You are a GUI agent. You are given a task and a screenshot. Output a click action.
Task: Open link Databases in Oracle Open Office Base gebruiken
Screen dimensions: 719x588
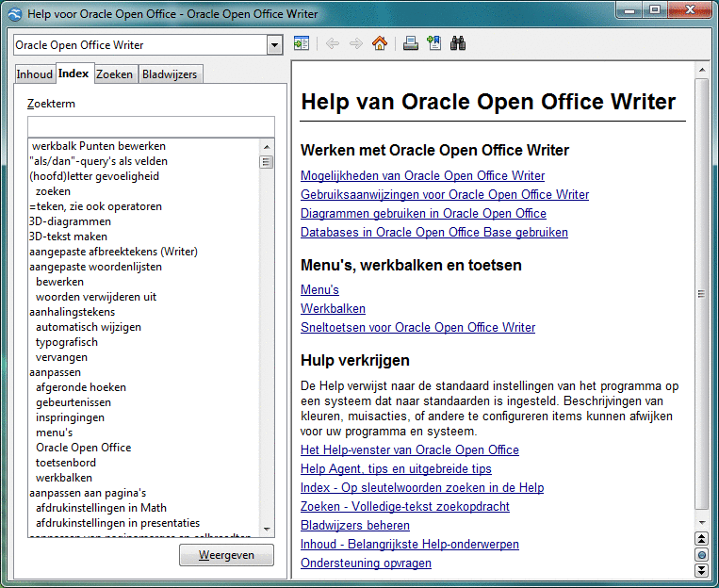(x=434, y=232)
